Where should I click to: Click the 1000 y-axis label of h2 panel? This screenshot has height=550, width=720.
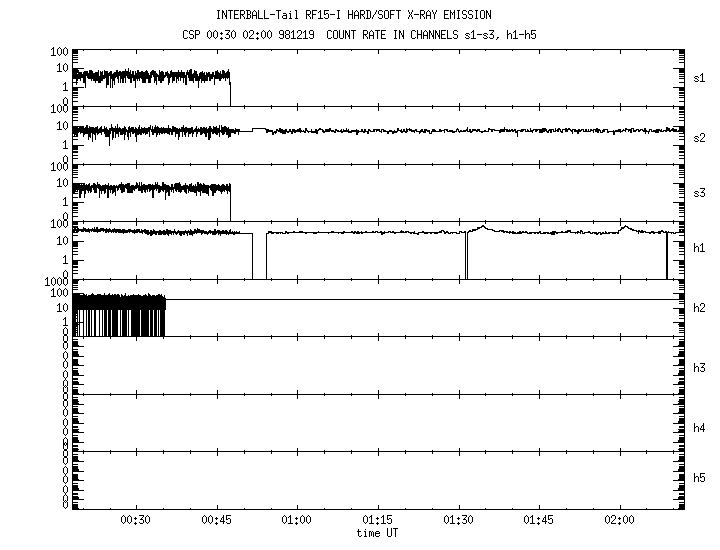point(55,282)
